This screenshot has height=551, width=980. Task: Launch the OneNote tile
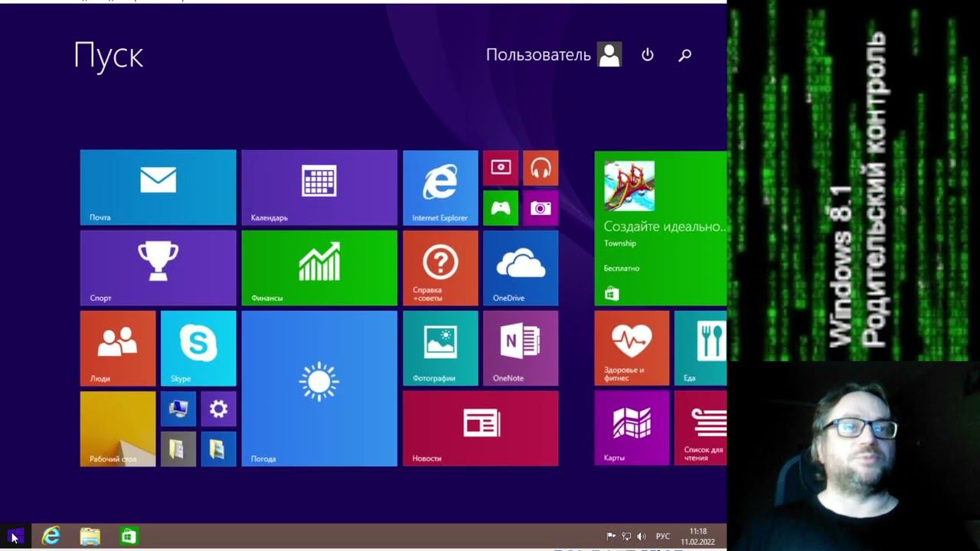click(x=521, y=348)
